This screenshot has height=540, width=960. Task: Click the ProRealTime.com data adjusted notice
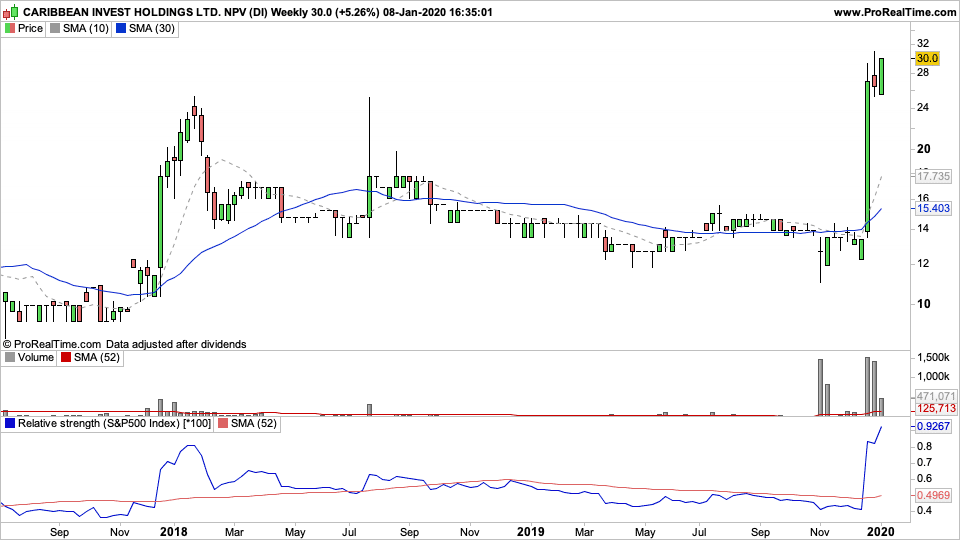pyautogui.click(x=124, y=344)
